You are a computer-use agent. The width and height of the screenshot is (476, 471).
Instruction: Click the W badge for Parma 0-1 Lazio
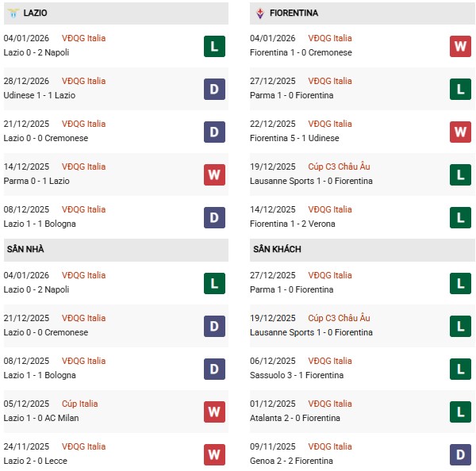point(214,174)
